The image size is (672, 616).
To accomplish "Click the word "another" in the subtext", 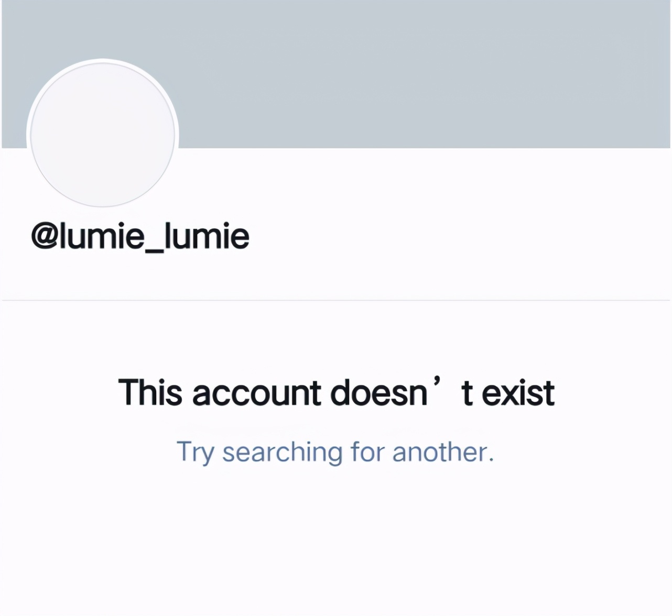I will click(439, 452).
